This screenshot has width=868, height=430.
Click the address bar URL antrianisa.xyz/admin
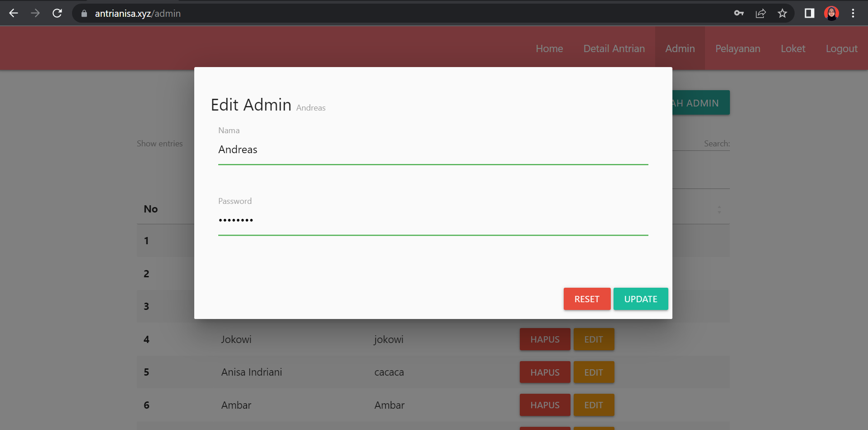138,14
